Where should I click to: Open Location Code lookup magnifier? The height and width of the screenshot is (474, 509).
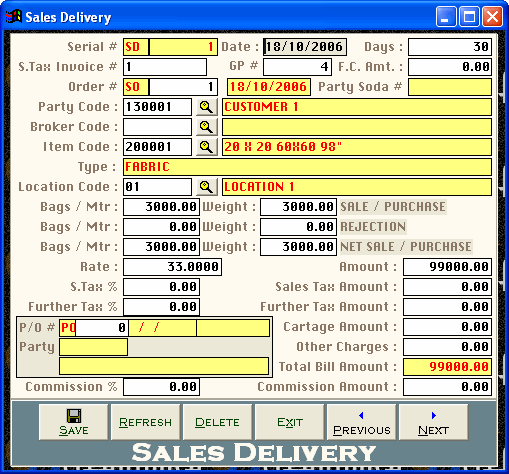207,187
